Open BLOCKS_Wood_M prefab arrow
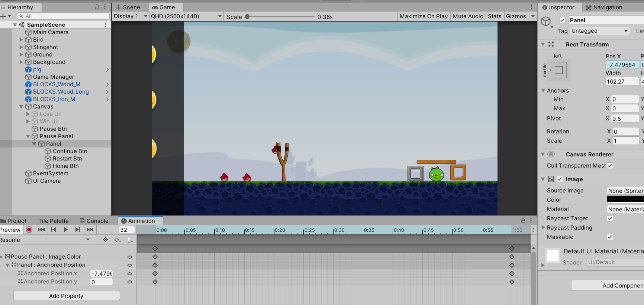 [x=107, y=84]
